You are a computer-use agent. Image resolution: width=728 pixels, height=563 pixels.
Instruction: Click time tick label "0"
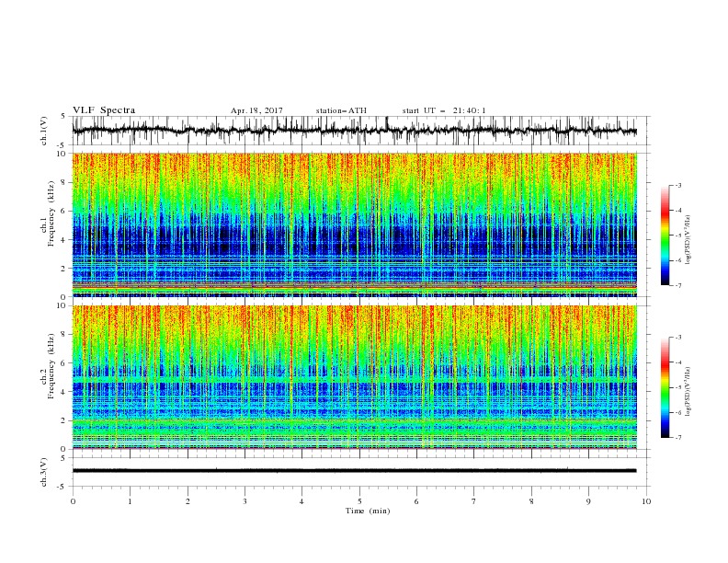tap(73, 501)
